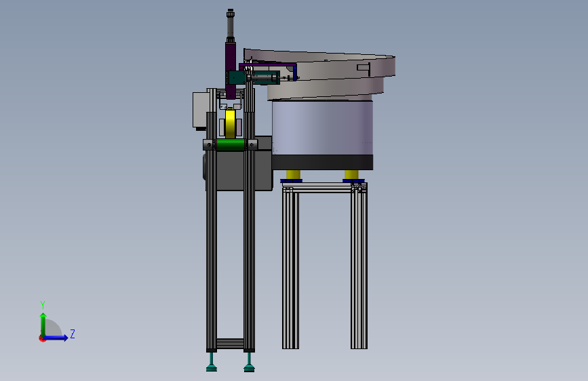Select the left black aluminum profile leg
The height and width of the screenshot is (381, 588).
click(x=212, y=233)
